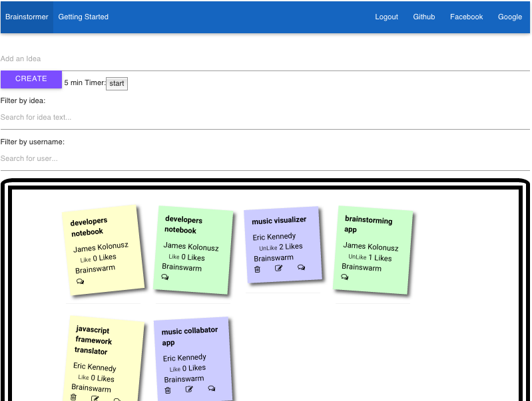Viewport: 532px width, 401px height.
Task: Click the Brainswarm link on music visualizer card
Action: click(274, 258)
